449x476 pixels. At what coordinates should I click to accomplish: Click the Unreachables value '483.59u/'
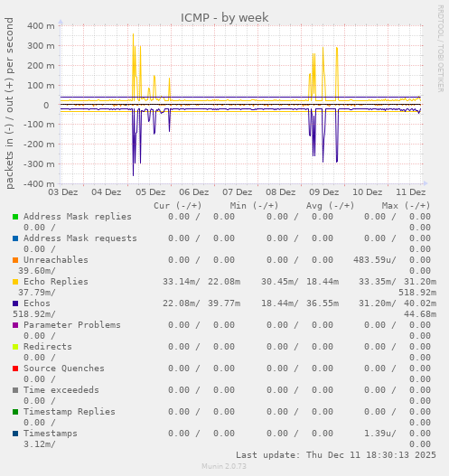[x=375, y=260]
